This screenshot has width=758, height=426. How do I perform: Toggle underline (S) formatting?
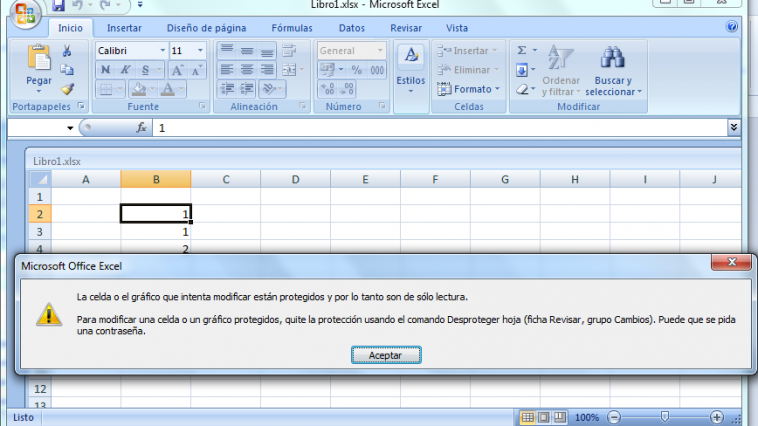(x=146, y=70)
